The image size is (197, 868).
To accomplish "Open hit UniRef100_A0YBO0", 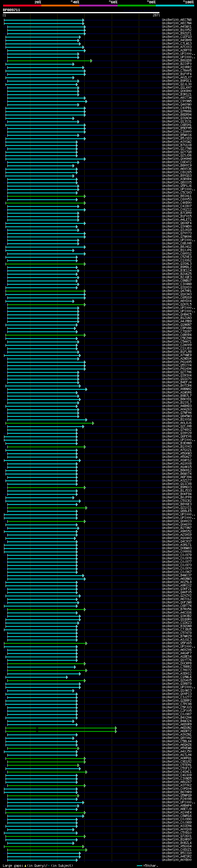I will 177,860.
